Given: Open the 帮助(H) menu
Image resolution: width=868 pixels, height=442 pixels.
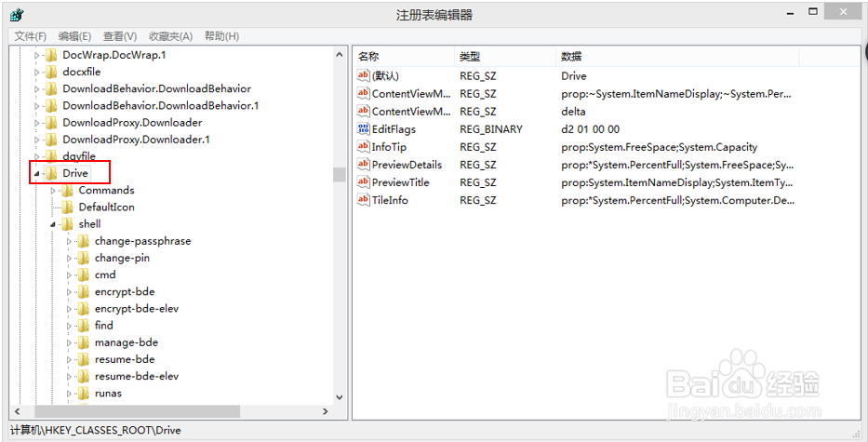Looking at the screenshot, I should 221,36.
